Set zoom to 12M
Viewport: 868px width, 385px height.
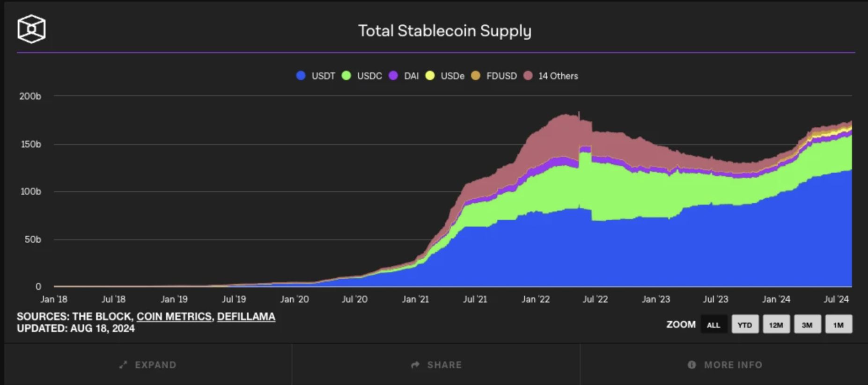point(776,324)
